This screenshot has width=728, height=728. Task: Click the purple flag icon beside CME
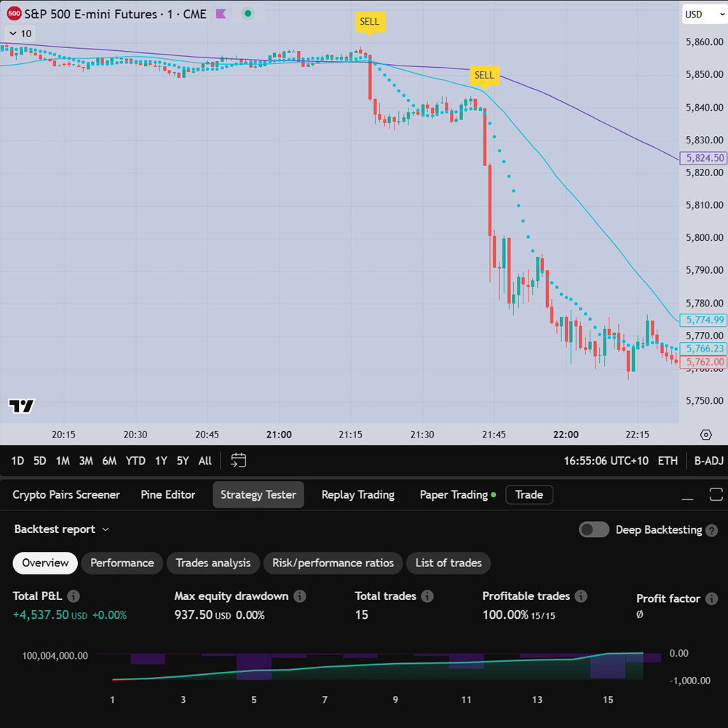(221, 14)
